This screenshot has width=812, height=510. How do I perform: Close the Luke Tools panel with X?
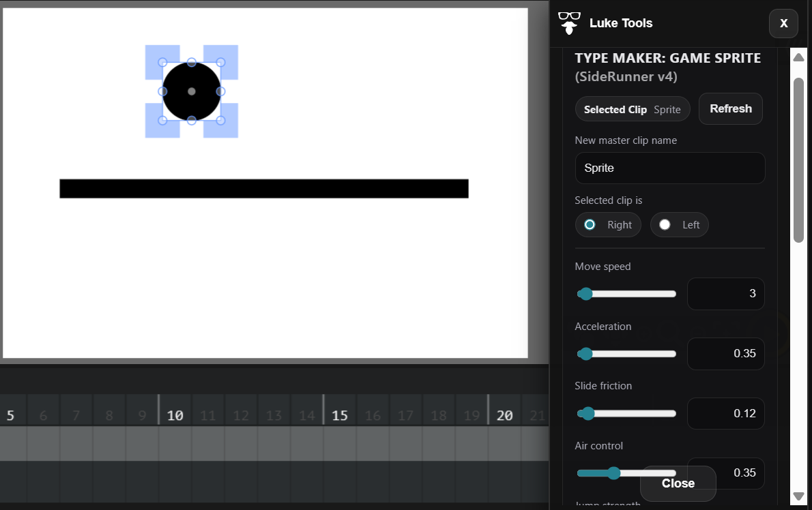click(783, 23)
